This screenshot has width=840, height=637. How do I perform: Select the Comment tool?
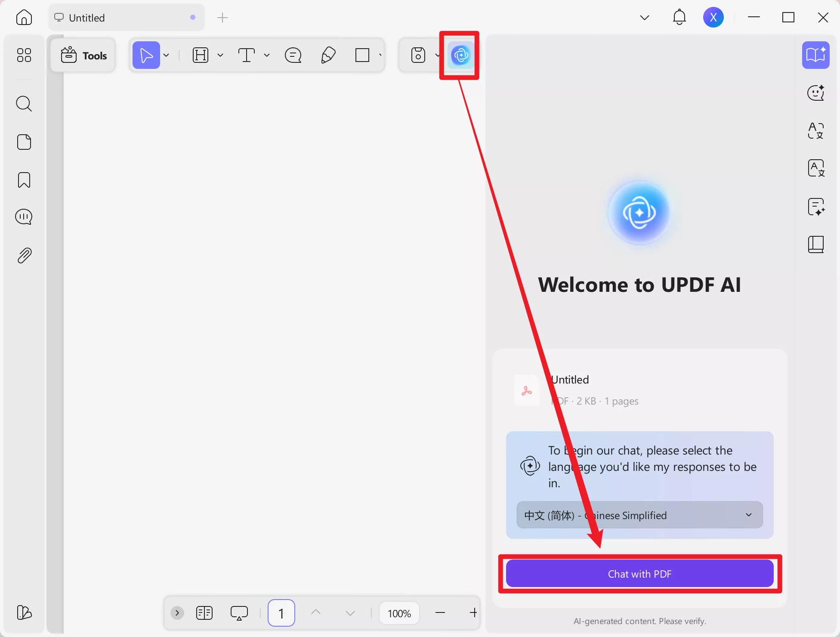pos(293,55)
